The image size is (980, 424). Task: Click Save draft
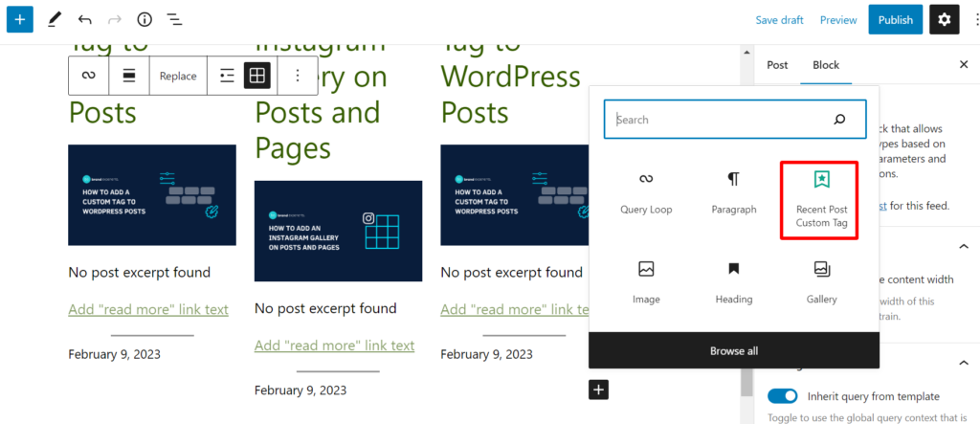(x=779, y=20)
